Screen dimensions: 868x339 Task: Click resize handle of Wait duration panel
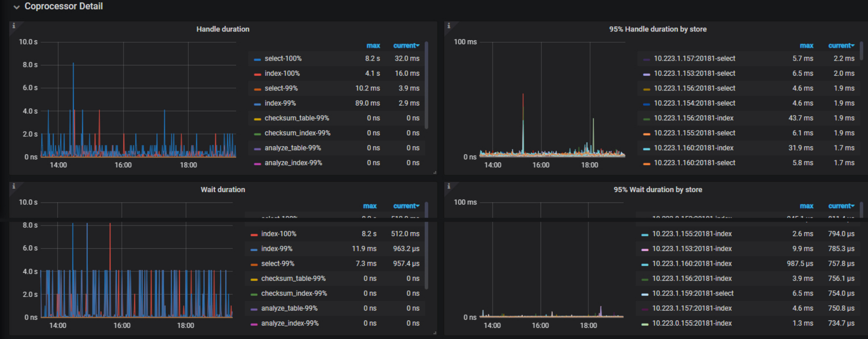435,333
